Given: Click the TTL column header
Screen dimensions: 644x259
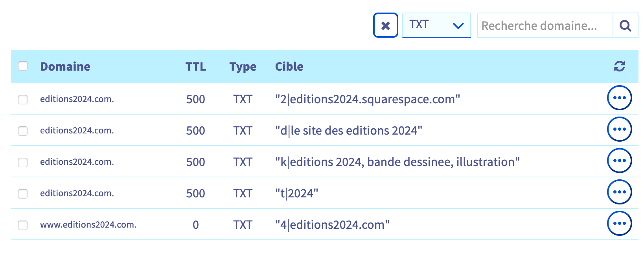Looking at the screenshot, I should 195,67.
